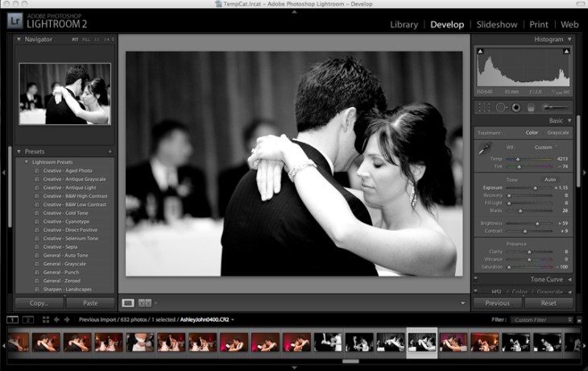Set Navigator zoom to FILL

click(86, 40)
